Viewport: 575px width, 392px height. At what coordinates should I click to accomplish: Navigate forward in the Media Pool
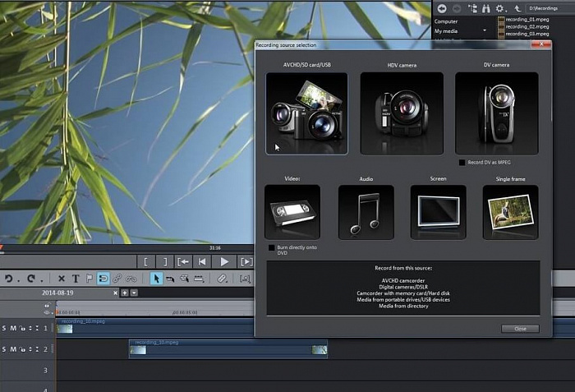(457, 8)
